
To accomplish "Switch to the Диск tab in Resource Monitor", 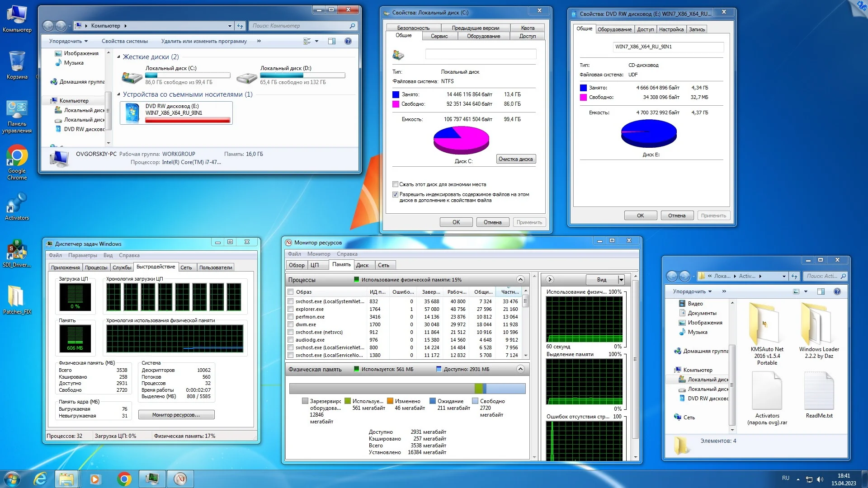I will pyautogui.click(x=362, y=265).
